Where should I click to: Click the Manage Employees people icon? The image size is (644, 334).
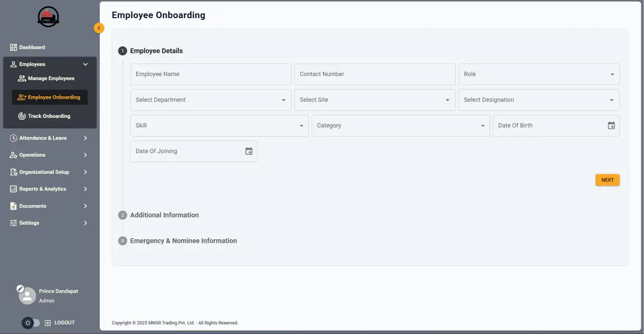pyautogui.click(x=21, y=78)
